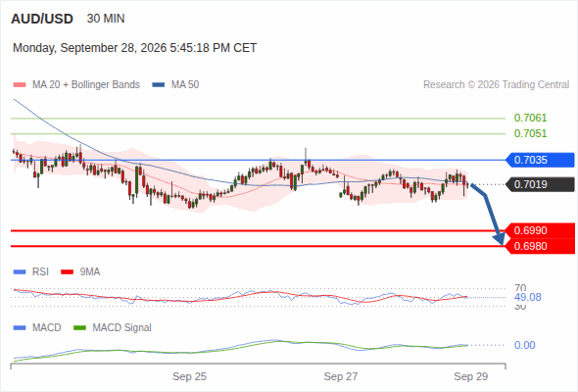The width and height of the screenshot is (578, 392).
Task: Select the 0.7035 blue pivot price tag
Action: pos(540,160)
